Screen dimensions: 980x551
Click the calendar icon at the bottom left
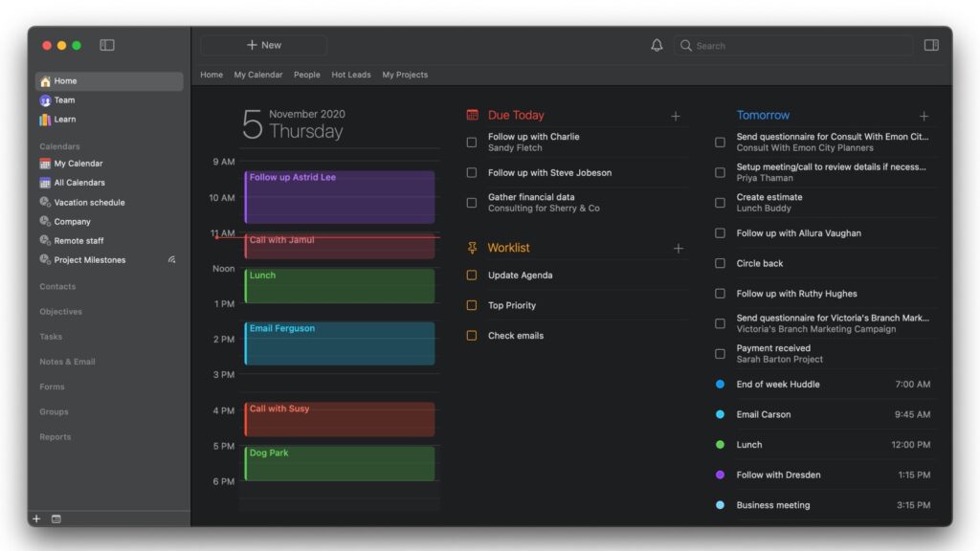56,518
